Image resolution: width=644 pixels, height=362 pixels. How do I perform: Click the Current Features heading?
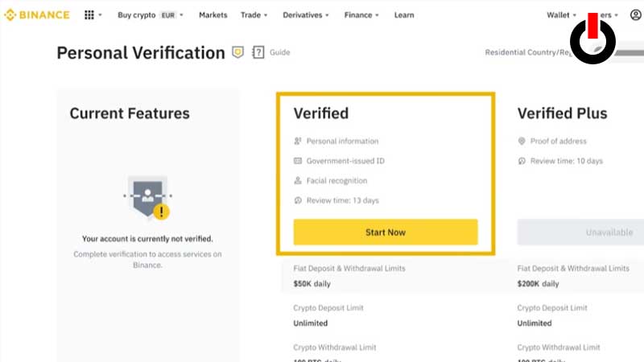coord(130,113)
